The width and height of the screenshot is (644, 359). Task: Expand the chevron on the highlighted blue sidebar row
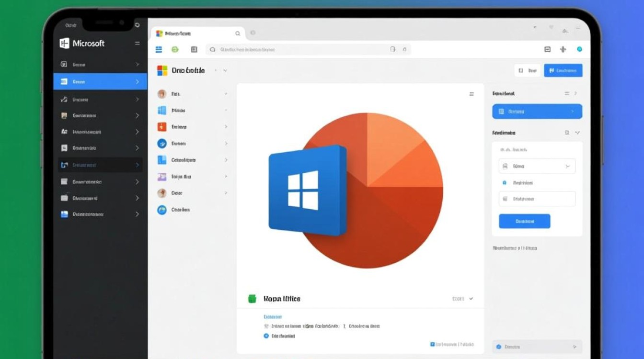[x=138, y=82]
